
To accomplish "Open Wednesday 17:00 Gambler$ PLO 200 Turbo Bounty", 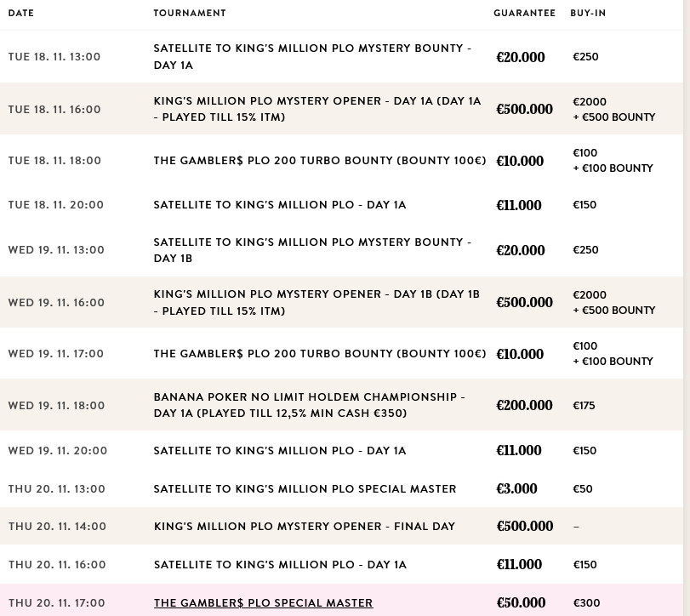I will click(319, 354).
